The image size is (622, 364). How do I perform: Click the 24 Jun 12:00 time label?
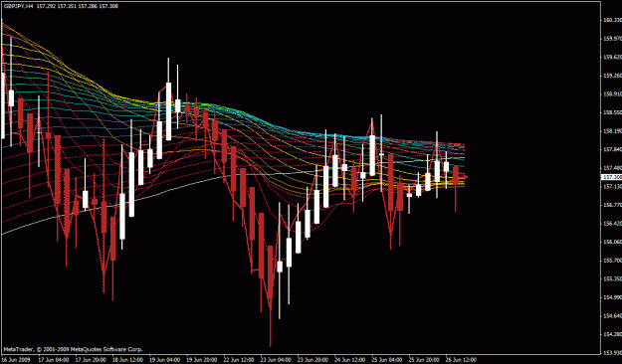(x=350, y=360)
